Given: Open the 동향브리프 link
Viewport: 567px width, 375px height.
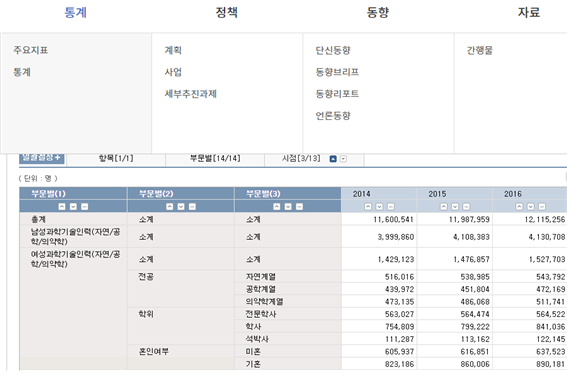Looking at the screenshot, I should [337, 72].
